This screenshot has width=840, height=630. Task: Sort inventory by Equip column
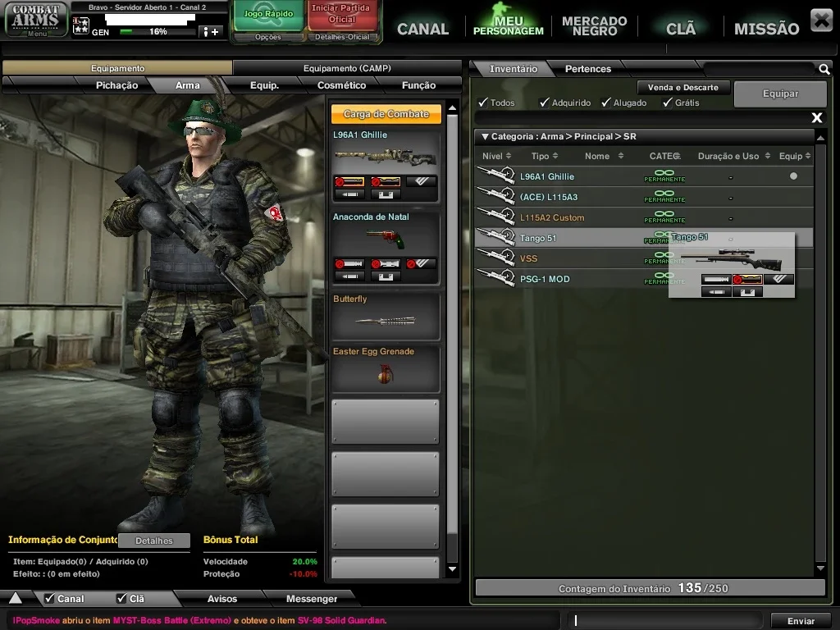tap(795, 156)
